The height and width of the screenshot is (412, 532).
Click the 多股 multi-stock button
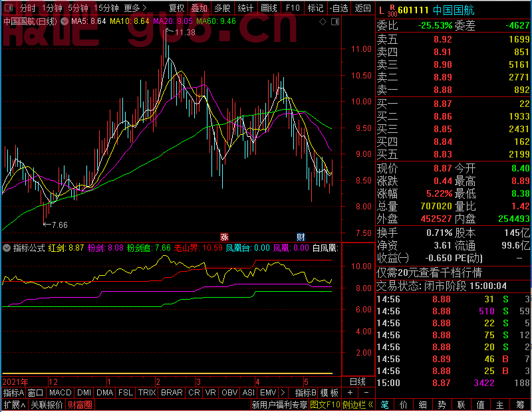tap(222, 8)
